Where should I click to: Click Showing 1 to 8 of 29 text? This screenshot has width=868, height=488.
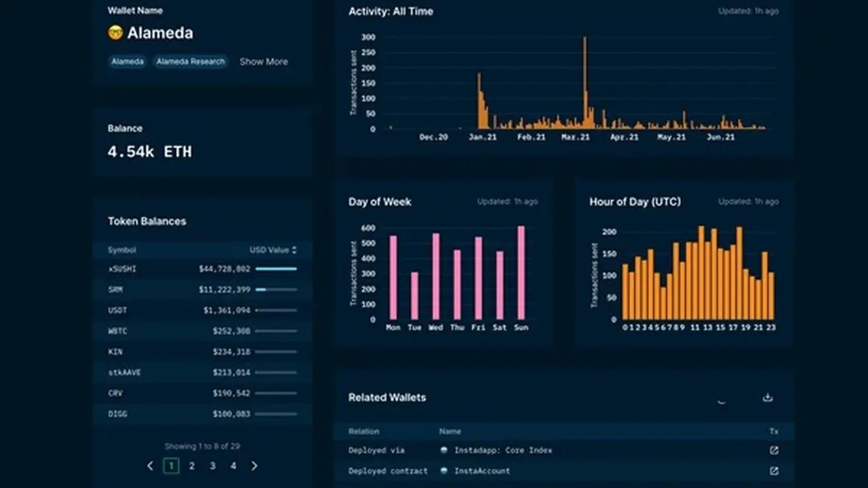(203, 446)
